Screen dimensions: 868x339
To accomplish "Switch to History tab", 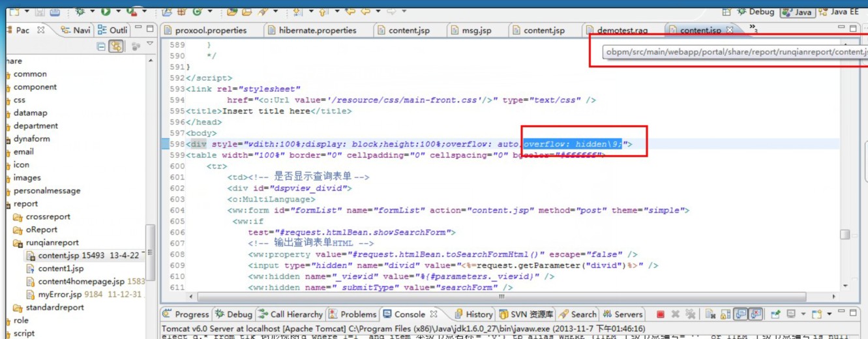I will 473,314.
